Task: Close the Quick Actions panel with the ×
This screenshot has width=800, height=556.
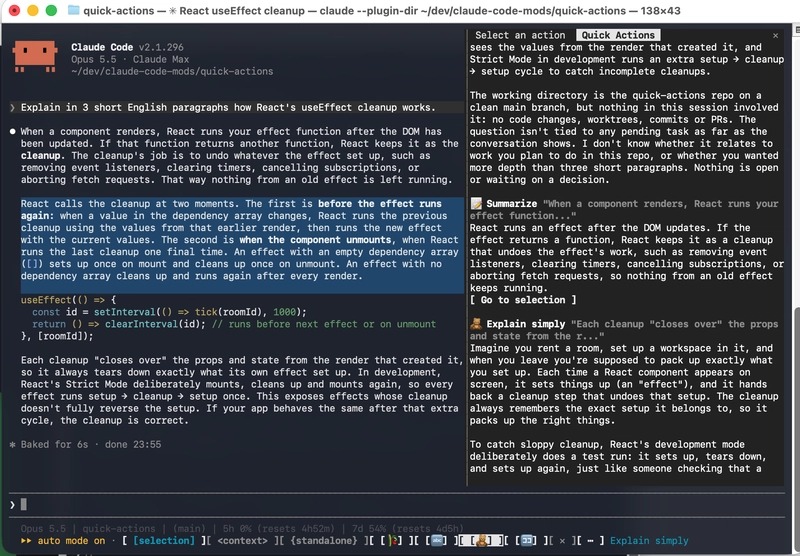Action: click(x=776, y=35)
